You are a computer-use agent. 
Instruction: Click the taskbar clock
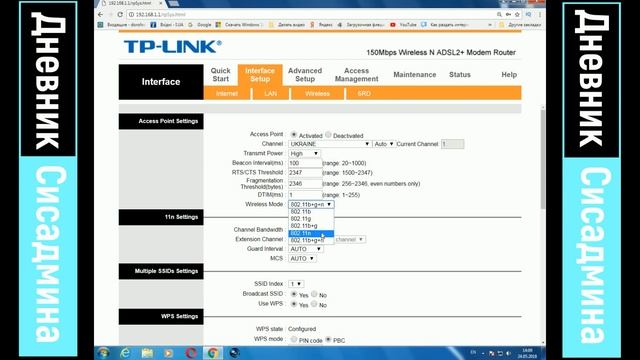click(x=527, y=353)
